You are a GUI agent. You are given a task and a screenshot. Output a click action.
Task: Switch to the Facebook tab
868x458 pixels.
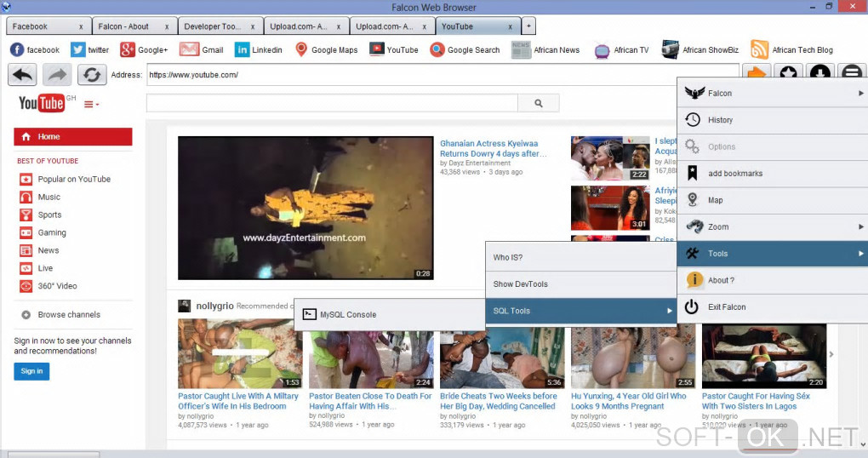pos(49,26)
